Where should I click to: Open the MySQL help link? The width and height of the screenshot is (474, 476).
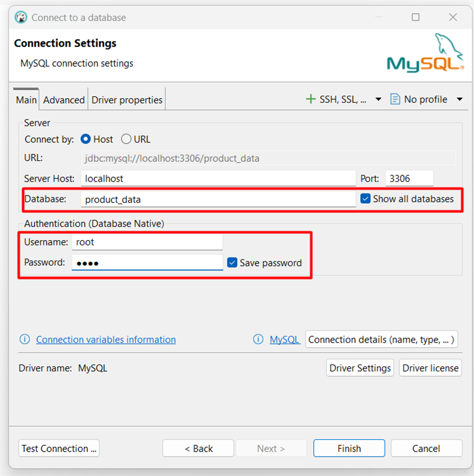[284, 340]
